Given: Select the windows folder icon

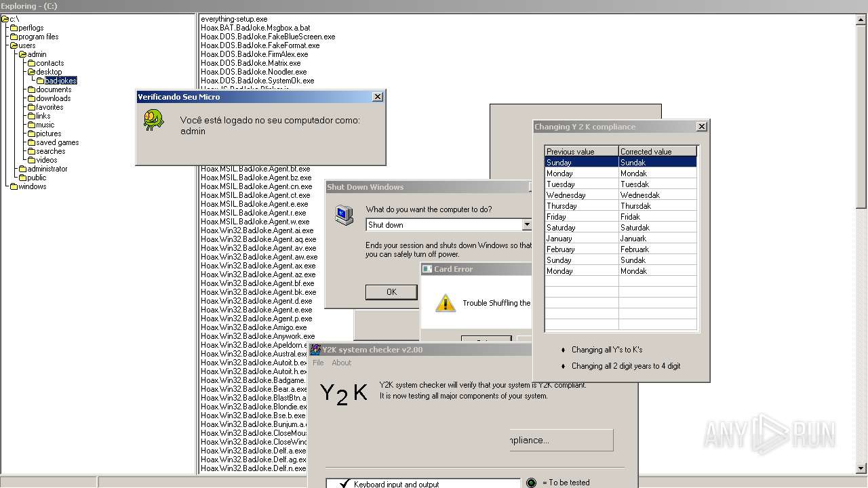Looking at the screenshot, I should coord(14,186).
